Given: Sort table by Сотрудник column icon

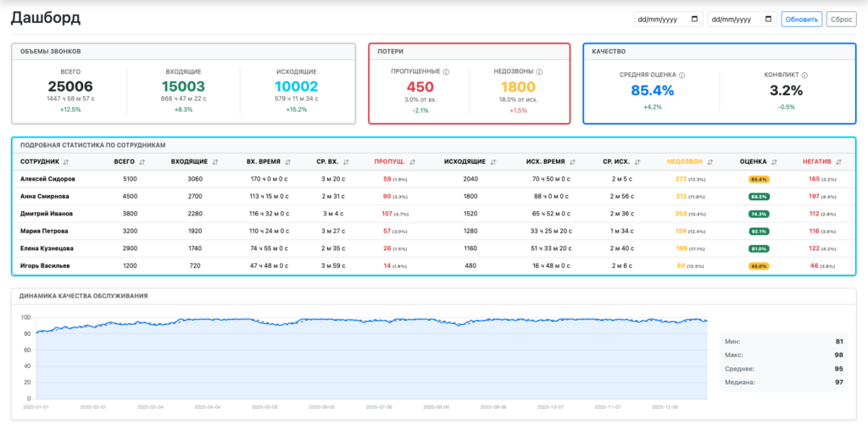Looking at the screenshot, I should point(66,161).
